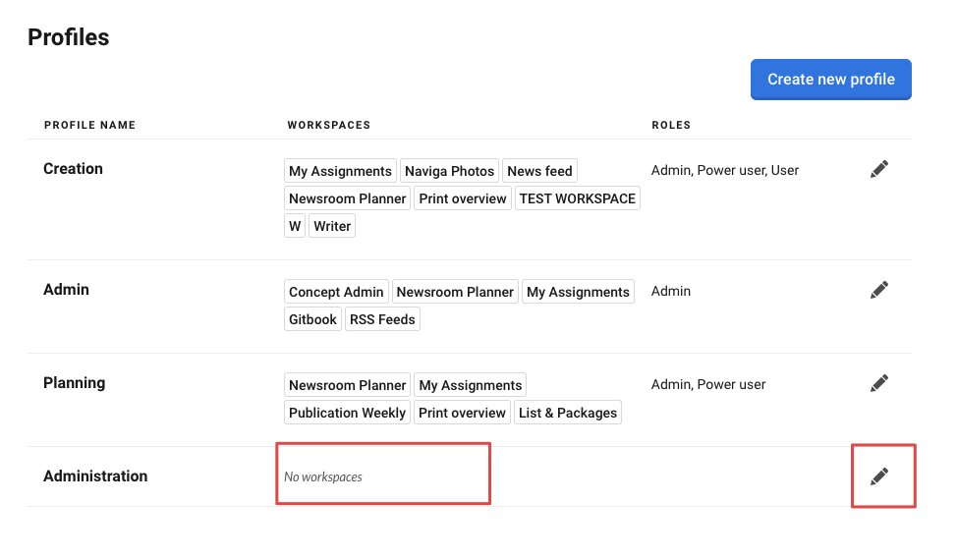957x560 pixels.
Task: Click the Profiles page heading
Action: click(x=69, y=37)
